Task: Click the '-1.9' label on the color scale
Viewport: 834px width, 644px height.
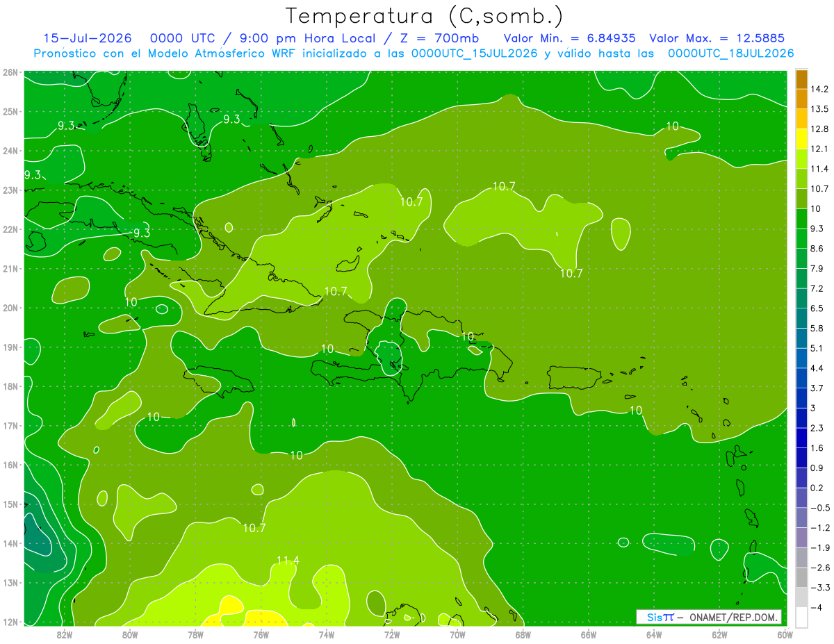Action: coord(820,547)
